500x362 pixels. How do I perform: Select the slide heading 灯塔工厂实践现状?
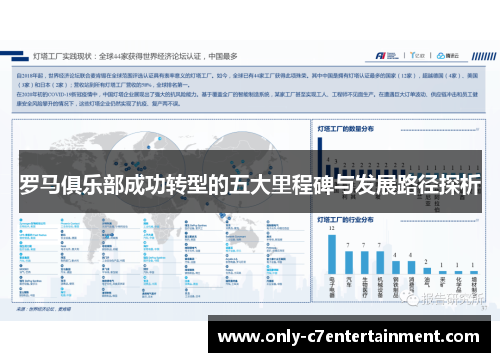pyautogui.click(x=62, y=56)
